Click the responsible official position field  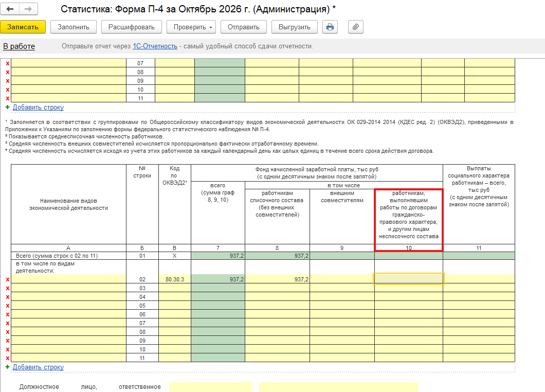coord(211,387)
